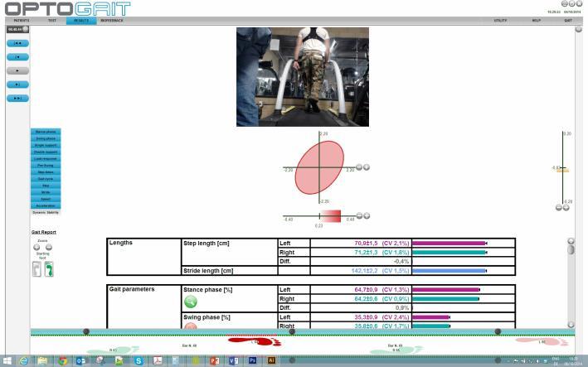Viewport: 588px width, 367px height.
Task: Choose the Acceleration parameter button
Action: click(46, 205)
